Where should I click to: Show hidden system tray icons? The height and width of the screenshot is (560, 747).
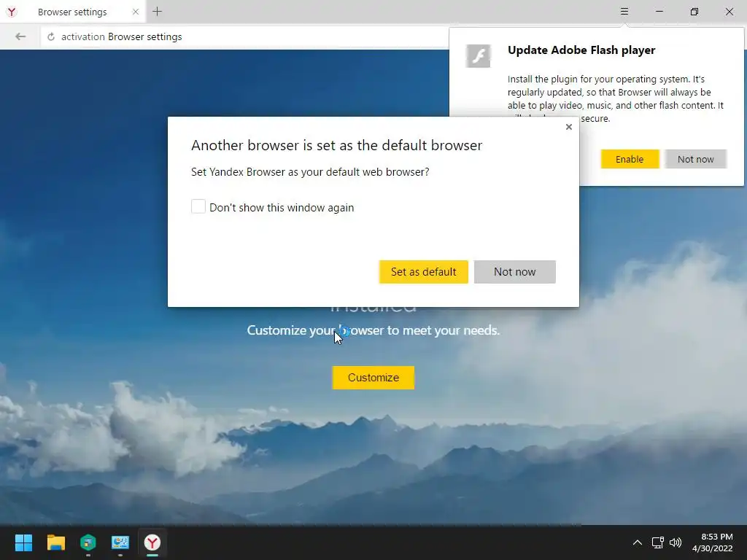[x=638, y=542]
